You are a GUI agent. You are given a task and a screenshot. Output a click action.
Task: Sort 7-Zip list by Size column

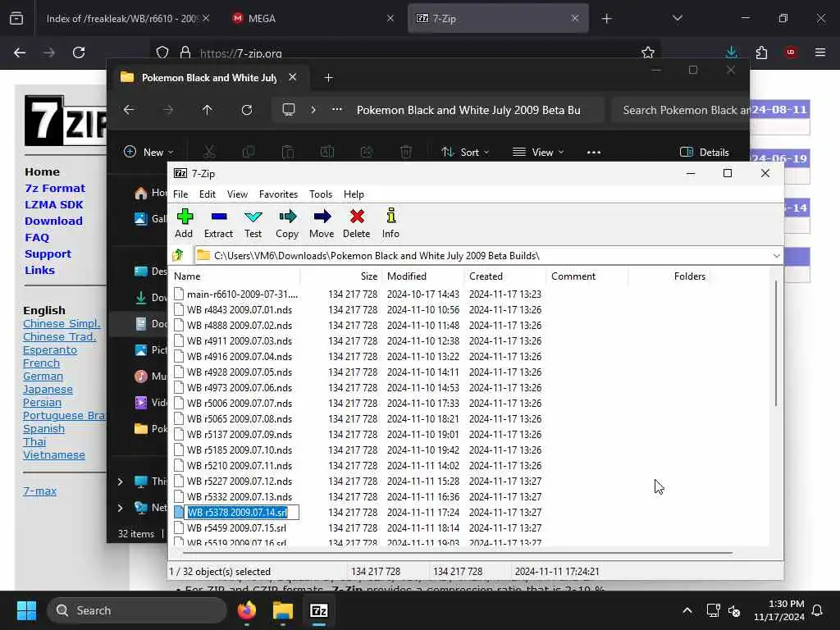pyautogui.click(x=342, y=276)
